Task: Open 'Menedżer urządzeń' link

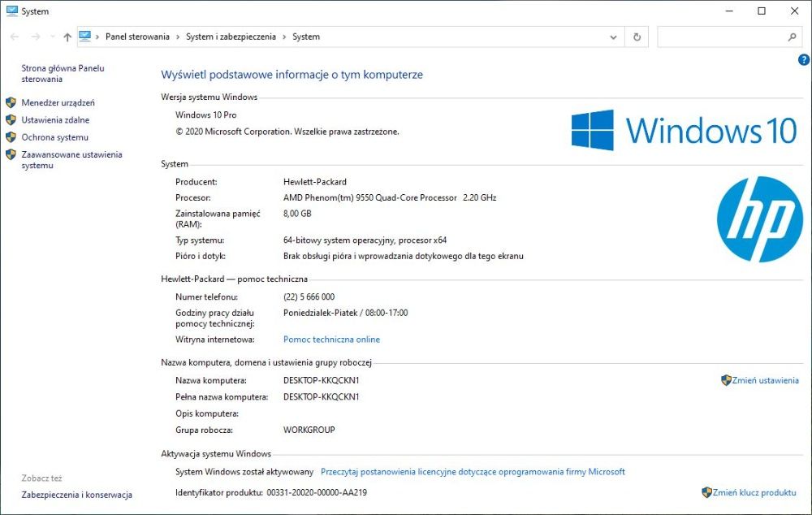Action: 58,102
